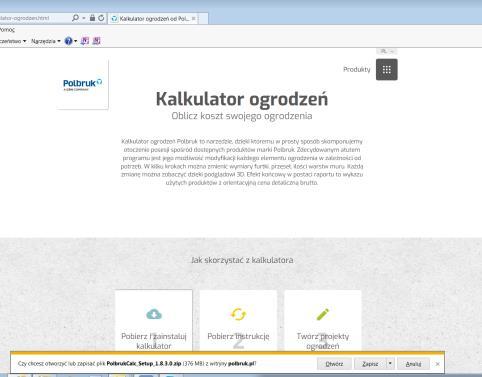Click Otwórz in download bar
482x377 pixels.
click(334, 364)
